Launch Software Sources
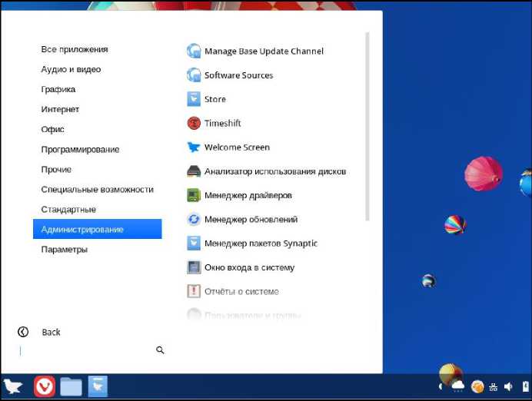 [238, 75]
